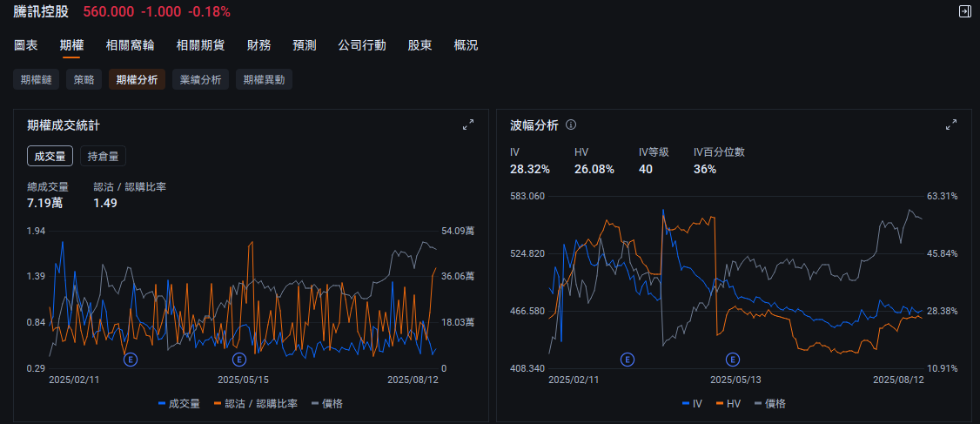Click the E earnings marker near 2025/05/13
980x424 pixels.
[x=733, y=360]
